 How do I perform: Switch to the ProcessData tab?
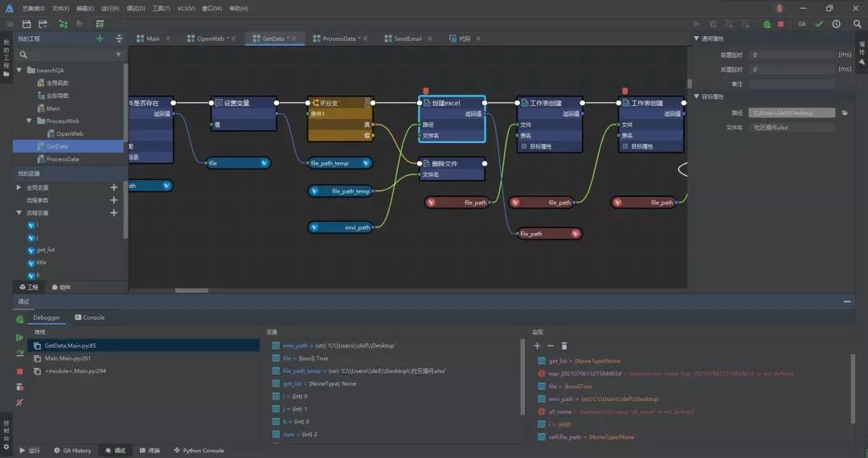click(x=338, y=39)
